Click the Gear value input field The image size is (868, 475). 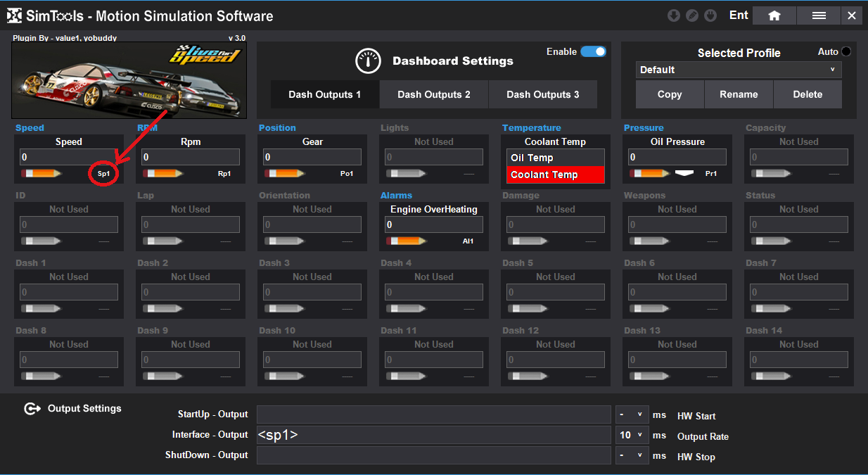pyautogui.click(x=312, y=157)
